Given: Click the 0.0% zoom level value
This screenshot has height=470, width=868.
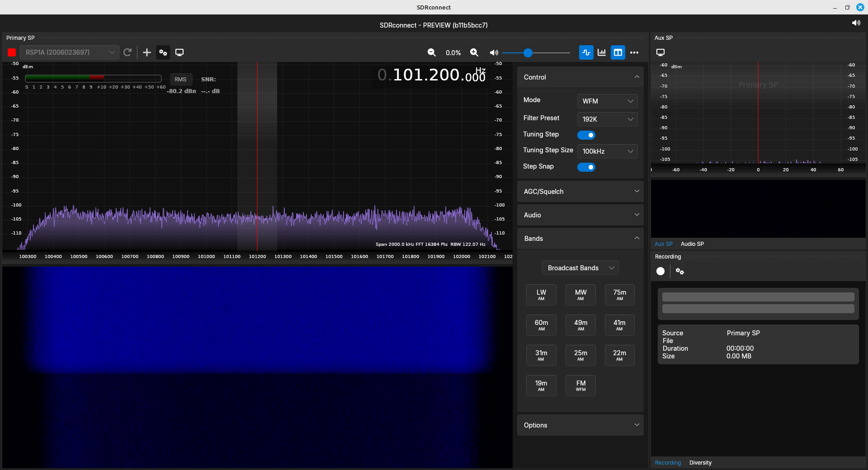Looking at the screenshot, I should (x=453, y=53).
